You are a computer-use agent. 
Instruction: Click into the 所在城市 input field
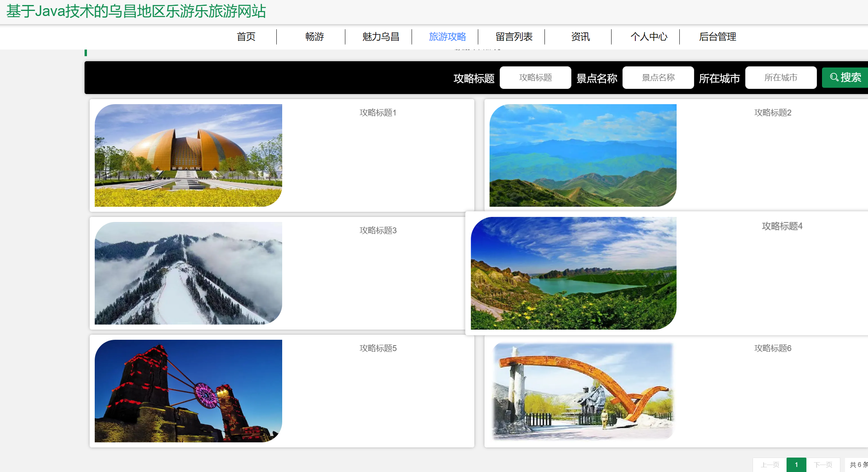click(x=781, y=78)
